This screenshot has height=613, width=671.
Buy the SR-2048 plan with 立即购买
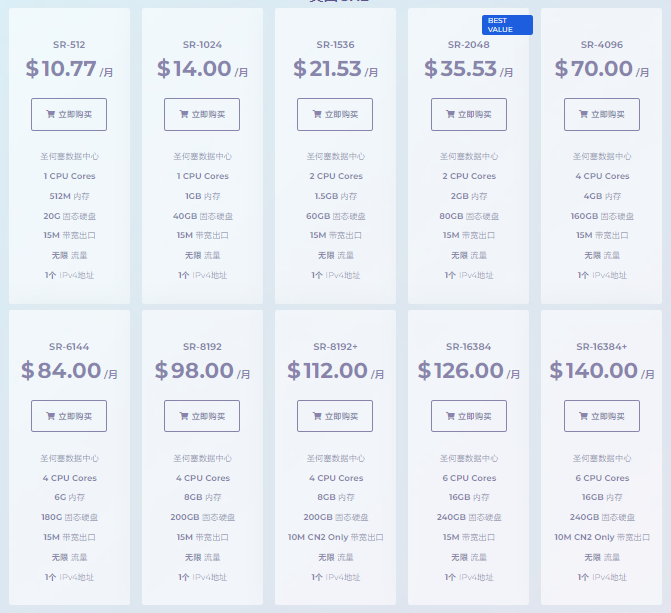click(x=469, y=114)
